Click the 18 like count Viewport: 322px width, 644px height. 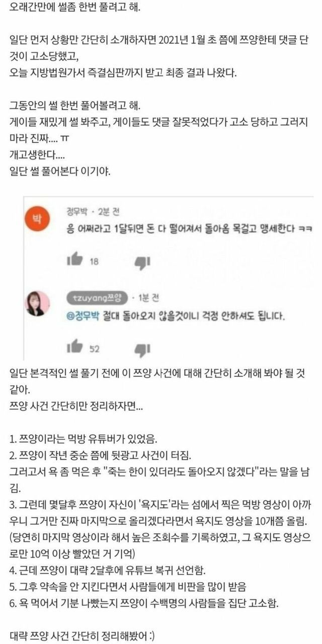tap(94, 262)
